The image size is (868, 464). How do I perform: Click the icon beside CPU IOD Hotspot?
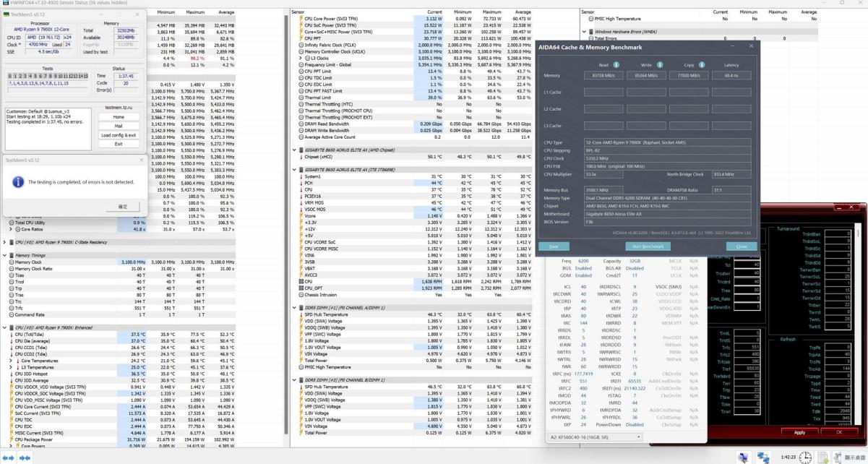pyautogui.click(x=11, y=374)
